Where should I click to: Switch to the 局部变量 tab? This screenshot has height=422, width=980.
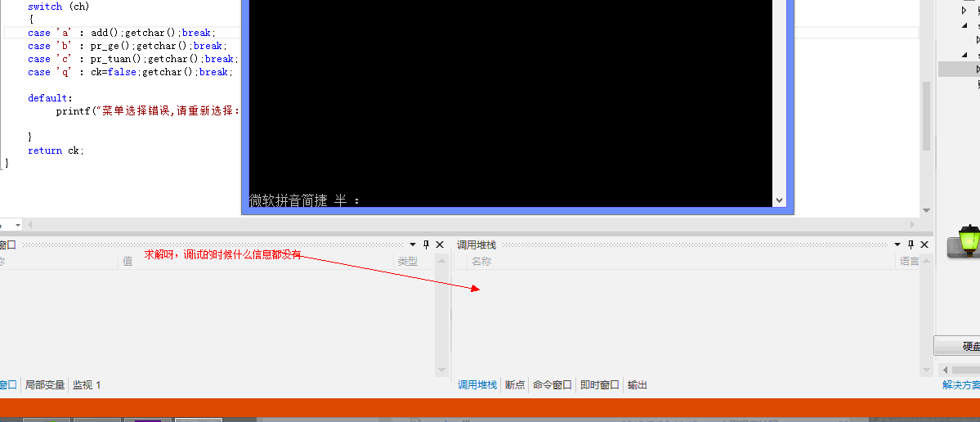[x=45, y=385]
